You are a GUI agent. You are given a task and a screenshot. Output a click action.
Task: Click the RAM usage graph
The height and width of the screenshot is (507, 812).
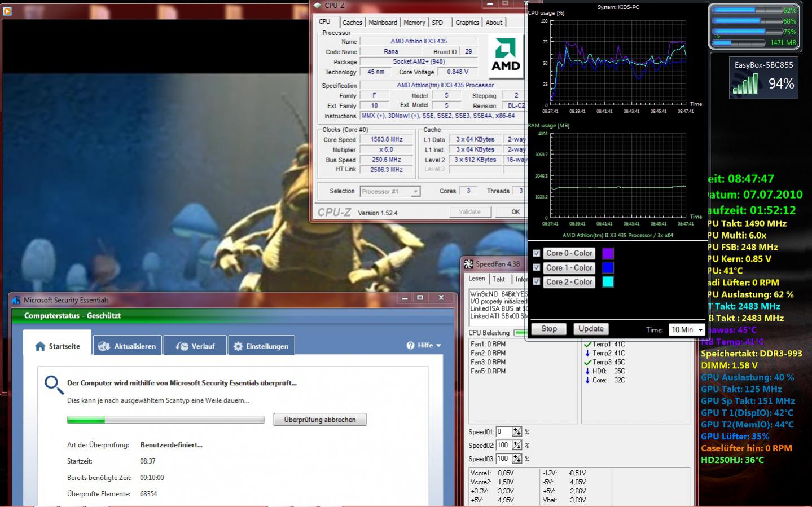618,176
